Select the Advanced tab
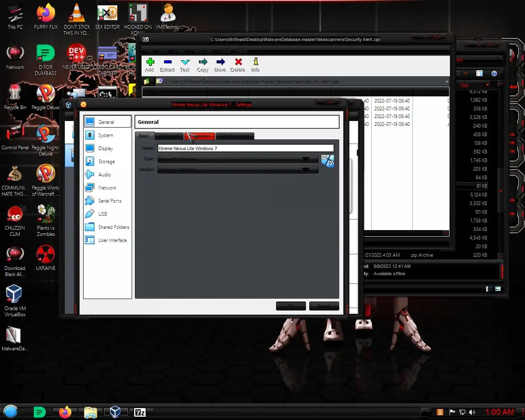The image size is (525, 420). [x=169, y=136]
